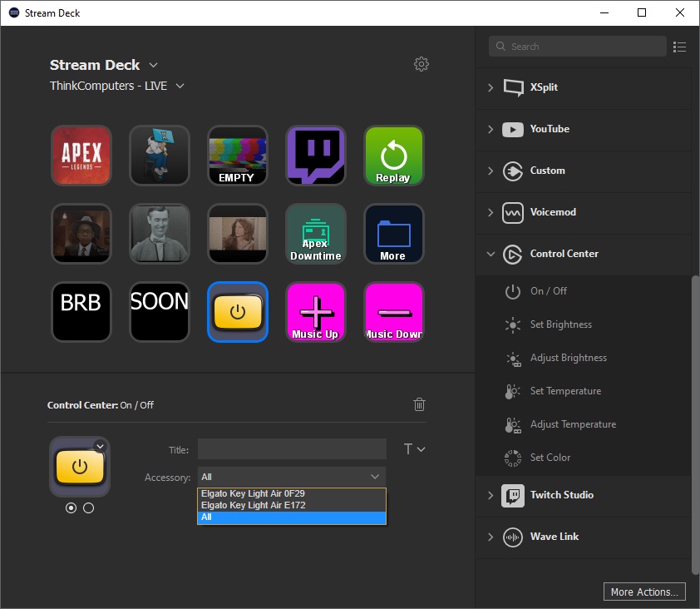This screenshot has height=609, width=700.
Task: Toggle the action list view icon
Action: coord(679,47)
